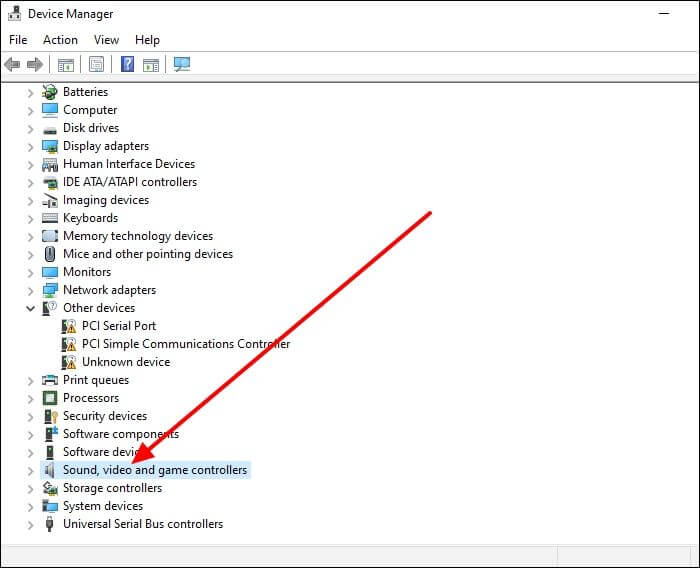Click the Back arrow toolbar icon
This screenshot has width=700, height=568.
(12, 64)
